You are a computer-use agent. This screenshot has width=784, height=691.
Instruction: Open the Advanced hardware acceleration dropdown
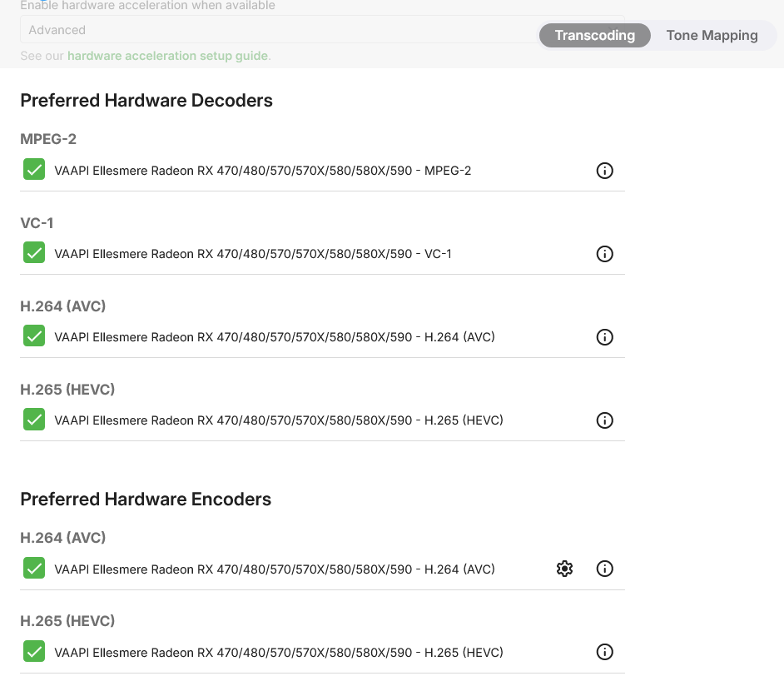point(275,30)
